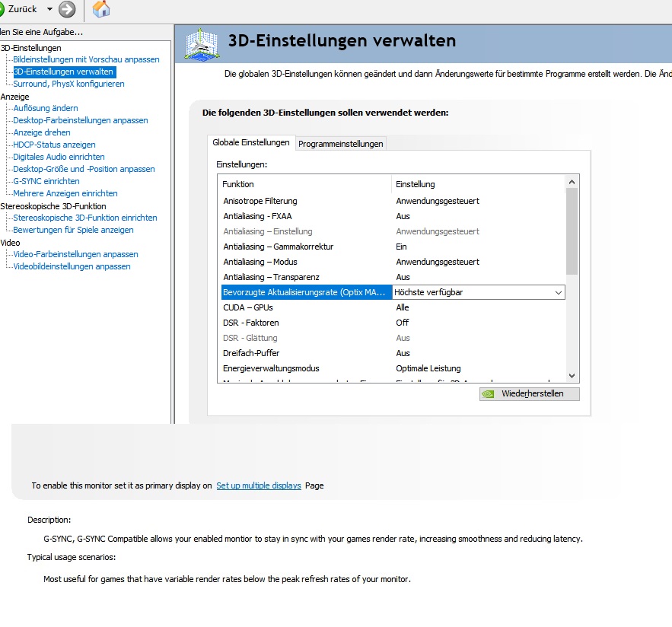Go to Auflösung ändern
This screenshot has width=672, height=627.
[x=46, y=108]
